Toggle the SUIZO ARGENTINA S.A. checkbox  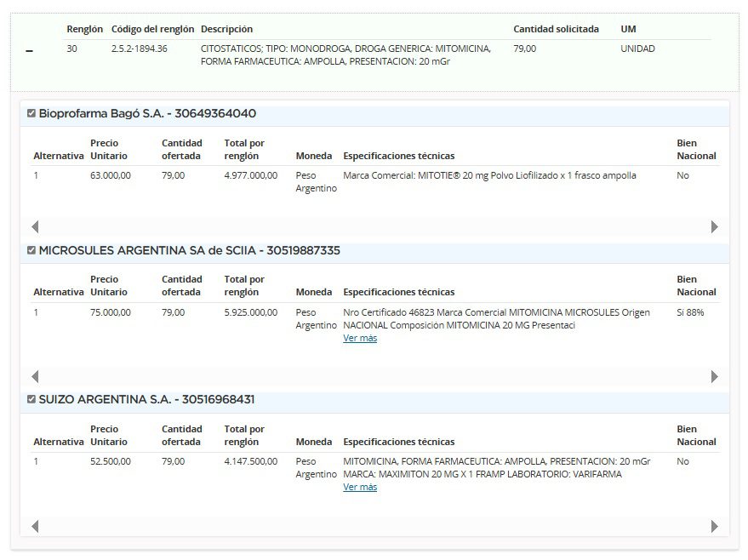pos(31,399)
